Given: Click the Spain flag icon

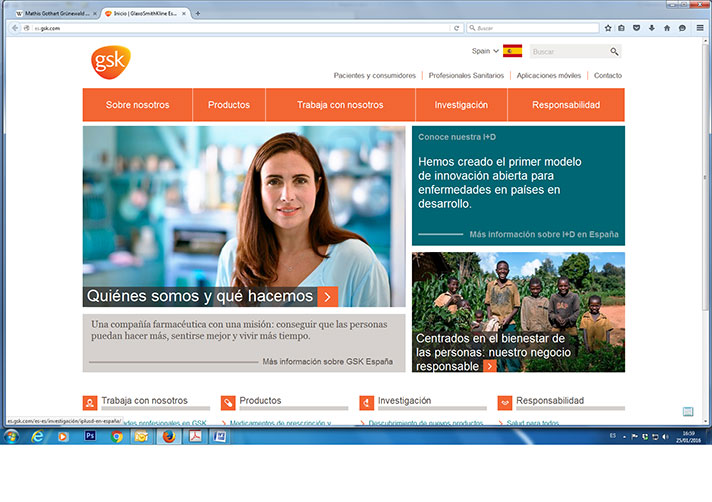Looking at the screenshot, I should coord(512,51).
